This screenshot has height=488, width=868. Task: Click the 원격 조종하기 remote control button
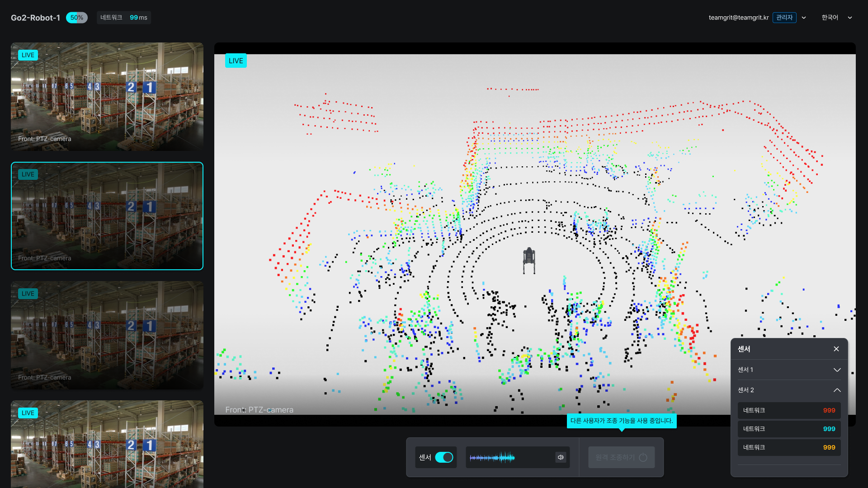621,457
